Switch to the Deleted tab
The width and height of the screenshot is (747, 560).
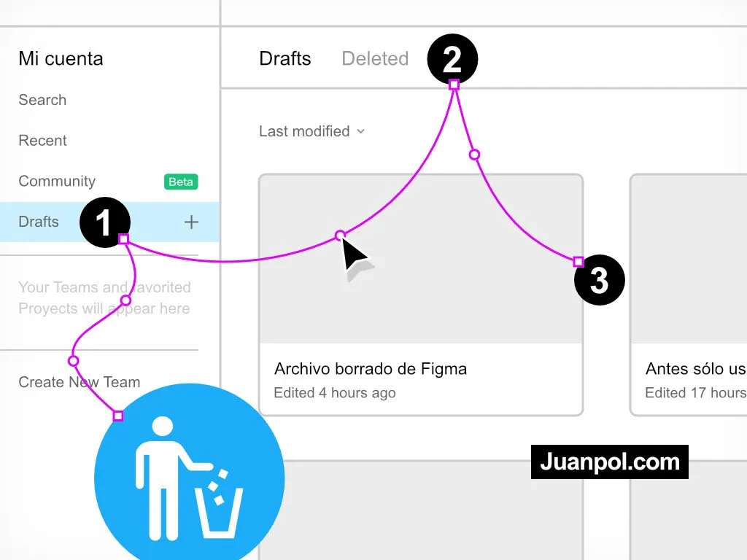pyautogui.click(x=375, y=58)
